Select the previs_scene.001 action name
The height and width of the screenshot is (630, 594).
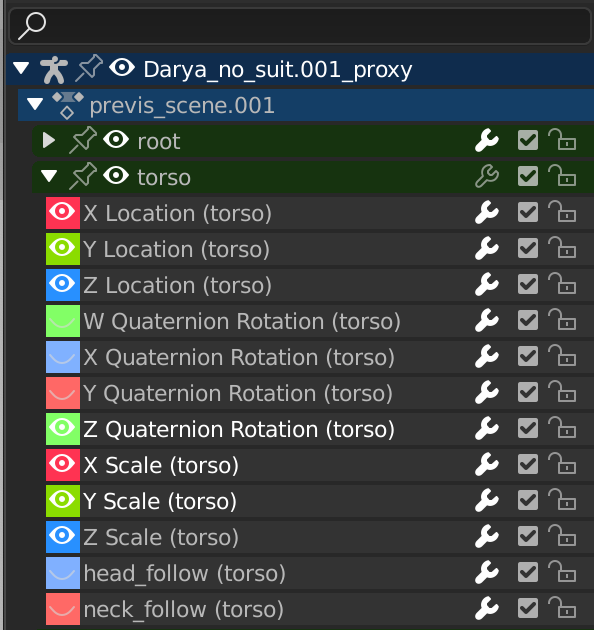pyautogui.click(x=182, y=106)
